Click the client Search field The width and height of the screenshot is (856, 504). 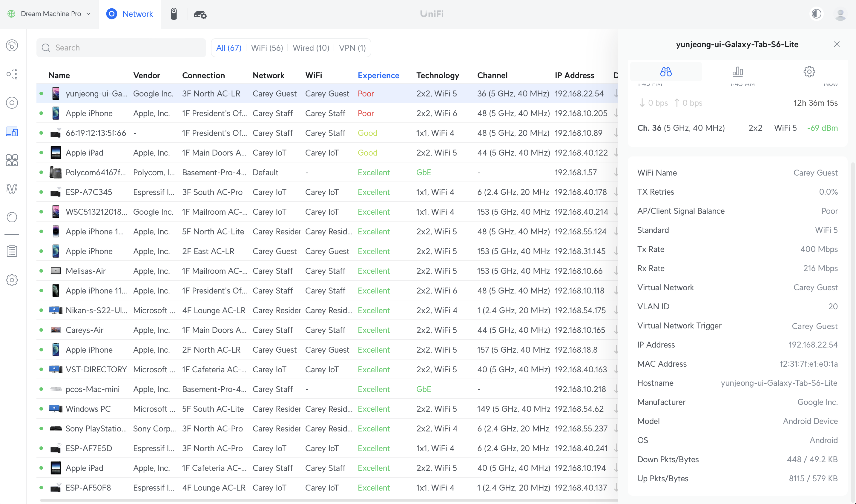pyautogui.click(x=121, y=48)
